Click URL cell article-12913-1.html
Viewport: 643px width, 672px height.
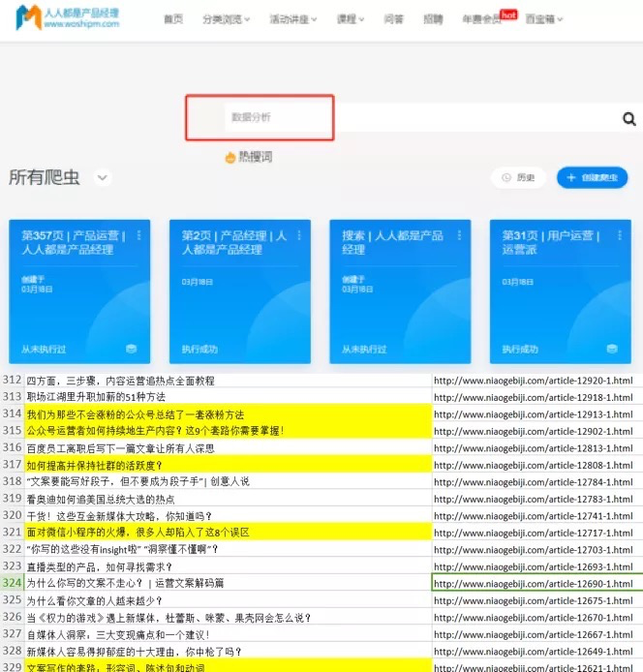click(x=537, y=414)
